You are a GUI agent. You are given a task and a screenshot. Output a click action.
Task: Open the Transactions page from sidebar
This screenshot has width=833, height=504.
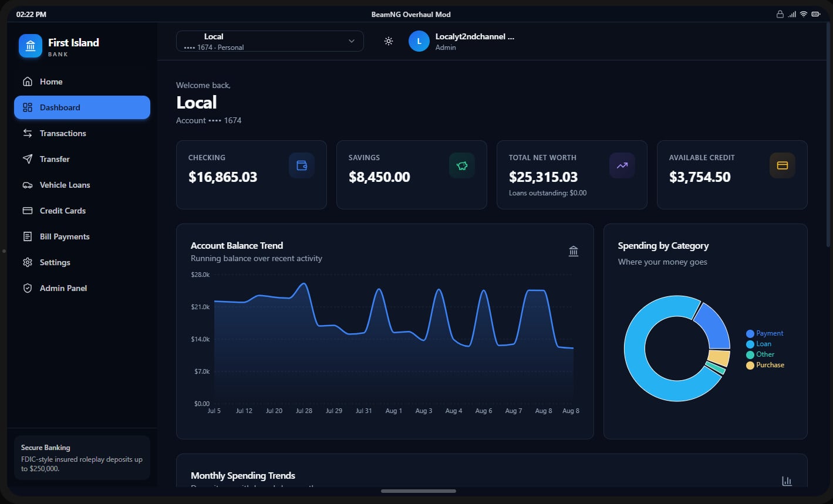(82, 133)
